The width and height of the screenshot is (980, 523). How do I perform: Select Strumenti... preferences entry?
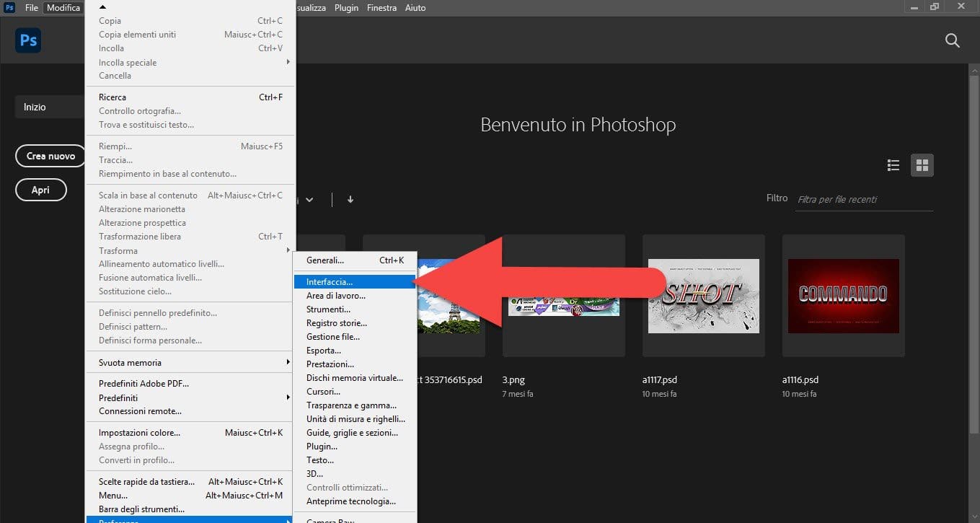(x=355, y=309)
